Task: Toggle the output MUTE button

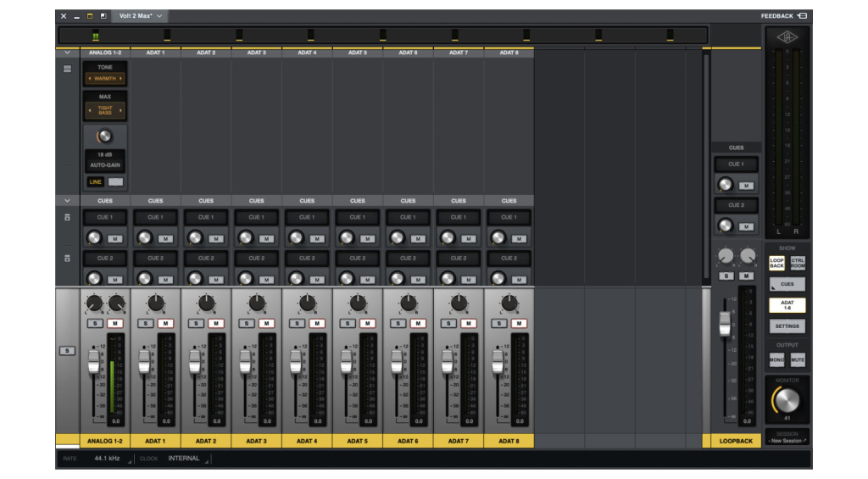Action: pos(798,360)
